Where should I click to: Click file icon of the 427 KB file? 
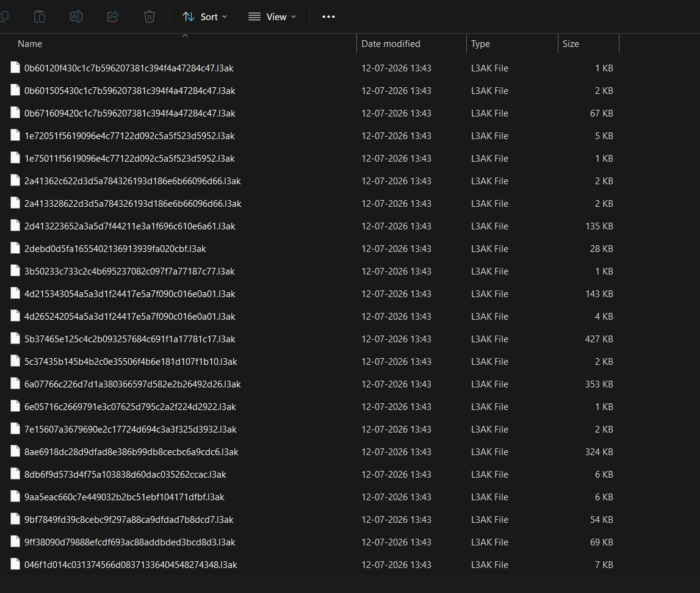coord(15,338)
